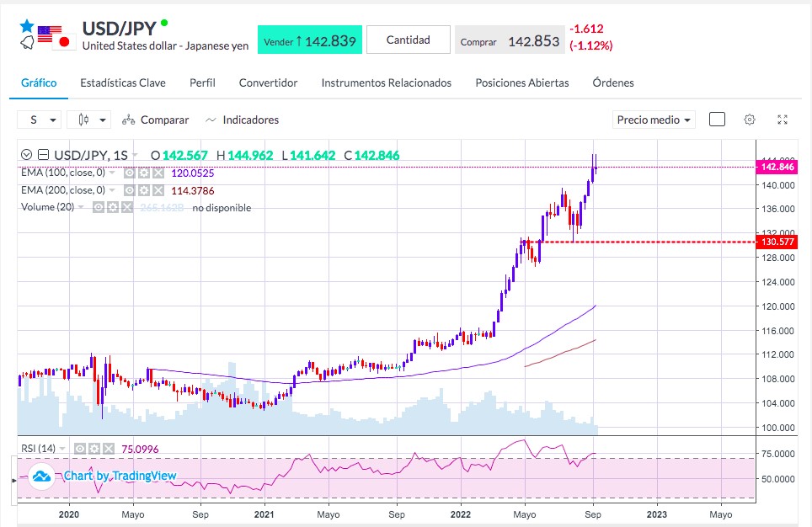Open the RSI (14) dropdown arrow

click(62, 449)
